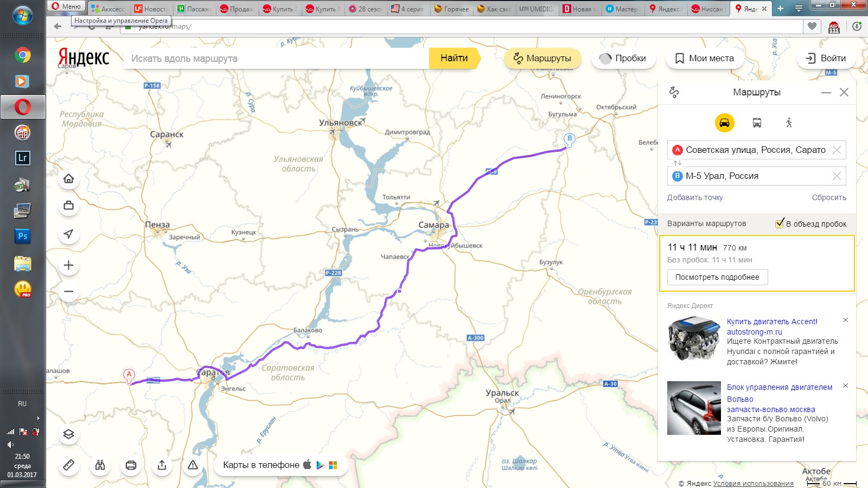The height and width of the screenshot is (488, 868).
Task: Zoom out the map with minus
Action: [69, 292]
